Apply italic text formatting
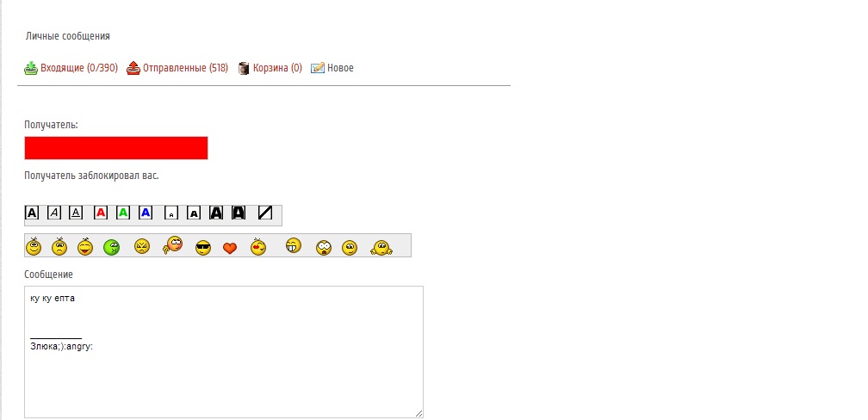 pos(54,213)
